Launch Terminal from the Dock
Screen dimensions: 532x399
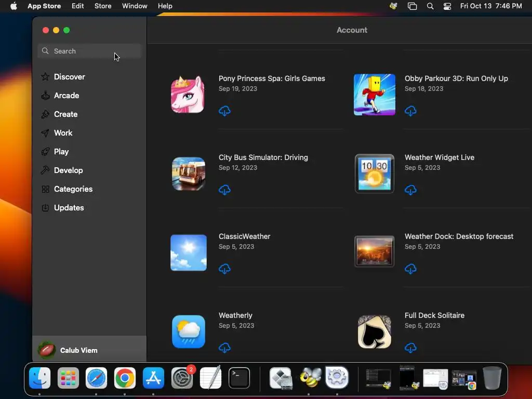239,378
